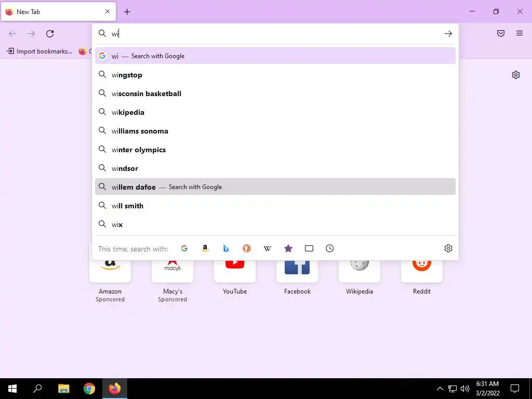Image resolution: width=532 pixels, height=399 pixels.
Task: Select the New Tab tab
Action: pos(58,11)
